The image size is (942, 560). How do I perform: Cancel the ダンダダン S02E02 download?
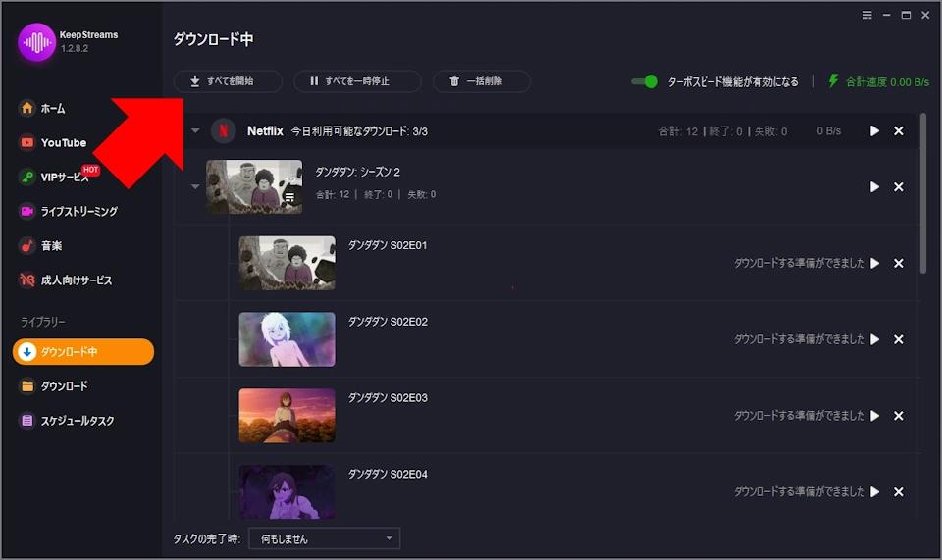click(899, 339)
